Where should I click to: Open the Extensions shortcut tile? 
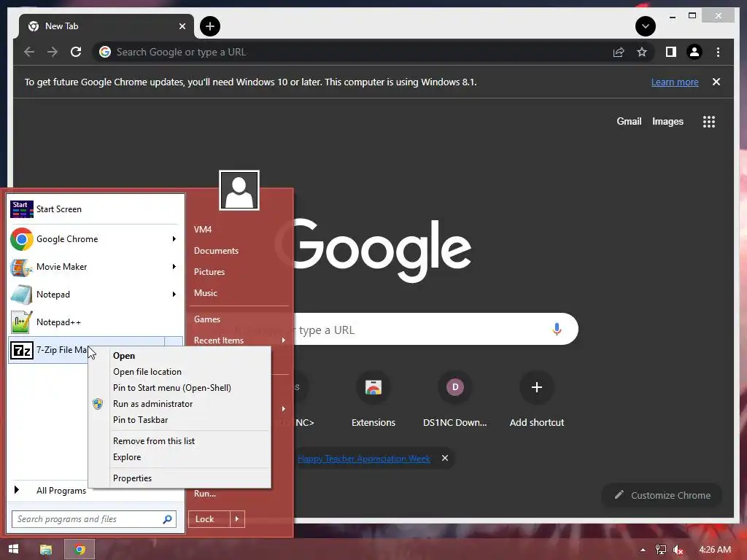[373, 399]
